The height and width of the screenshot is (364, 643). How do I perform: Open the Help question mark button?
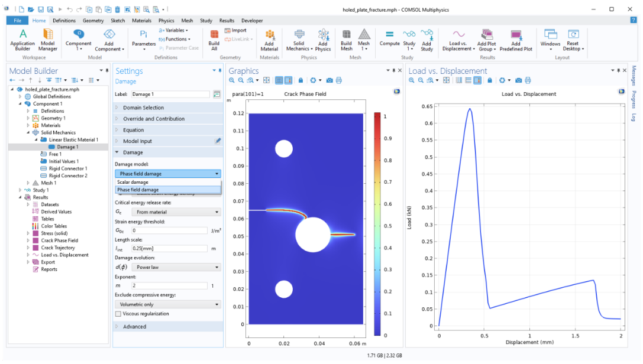[633, 20]
